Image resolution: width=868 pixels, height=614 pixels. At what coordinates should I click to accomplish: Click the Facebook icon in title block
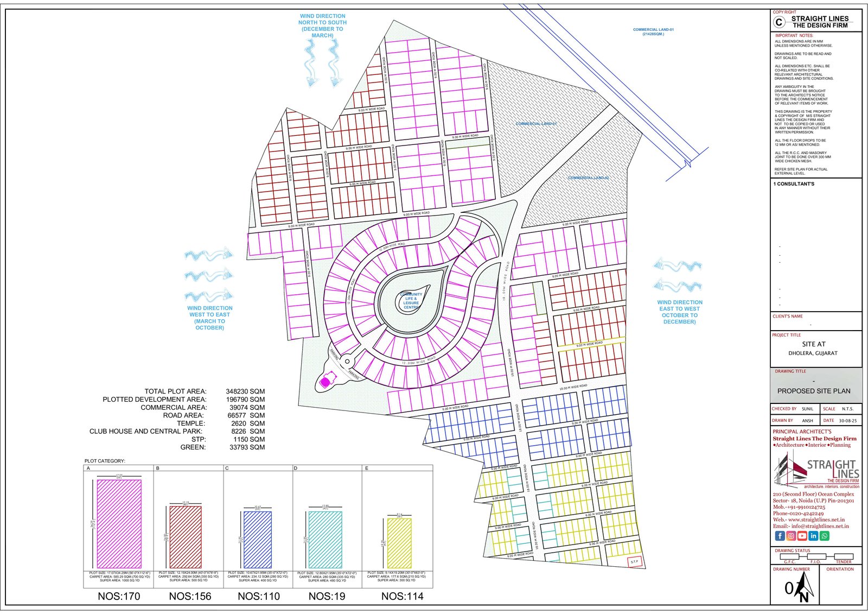pyautogui.click(x=780, y=536)
